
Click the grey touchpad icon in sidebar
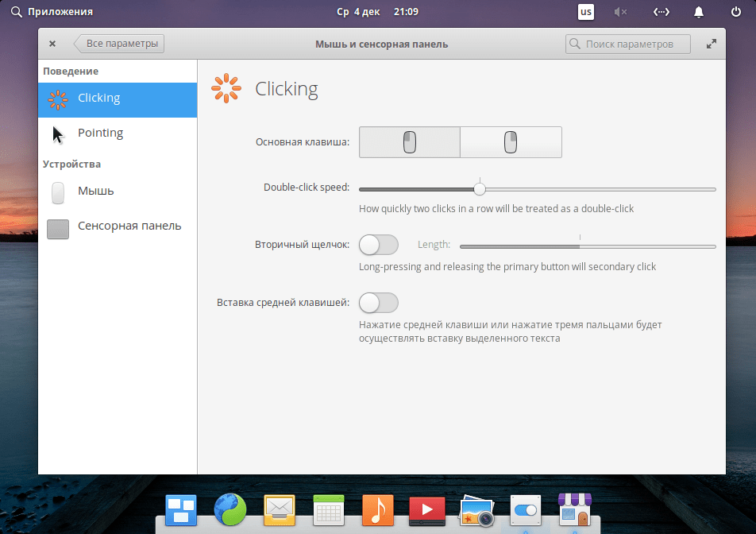(58, 229)
